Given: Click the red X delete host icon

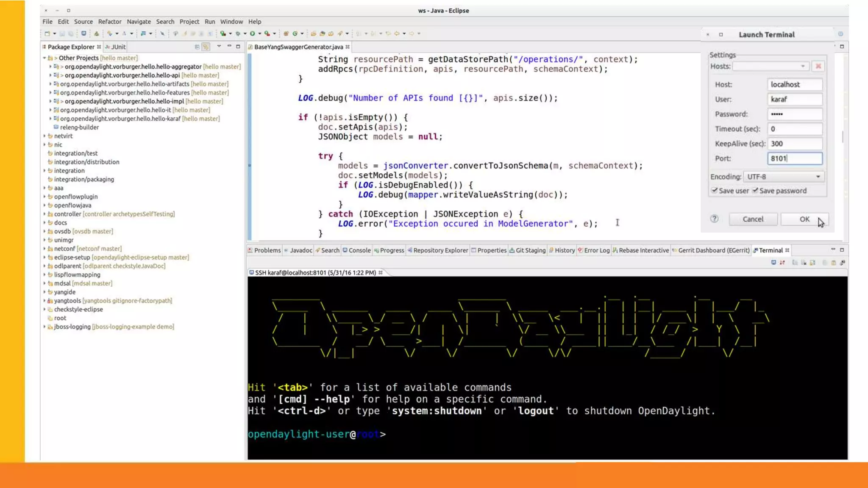Looking at the screenshot, I should [x=818, y=66].
